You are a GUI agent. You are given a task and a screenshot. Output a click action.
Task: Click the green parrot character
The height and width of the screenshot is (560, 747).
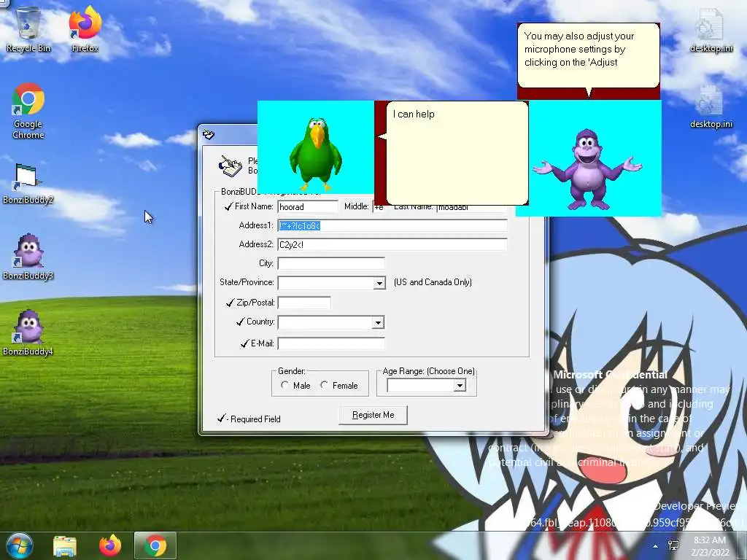point(315,153)
